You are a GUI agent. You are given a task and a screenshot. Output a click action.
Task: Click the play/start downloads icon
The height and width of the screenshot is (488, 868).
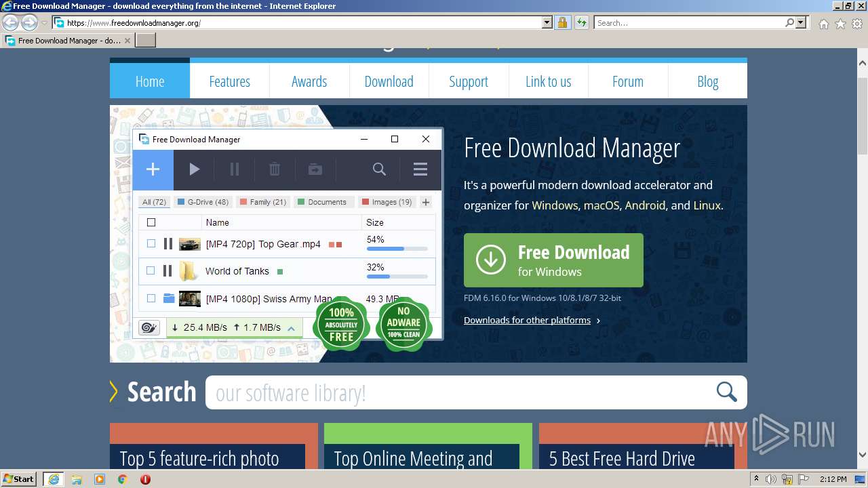click(195, 169)
